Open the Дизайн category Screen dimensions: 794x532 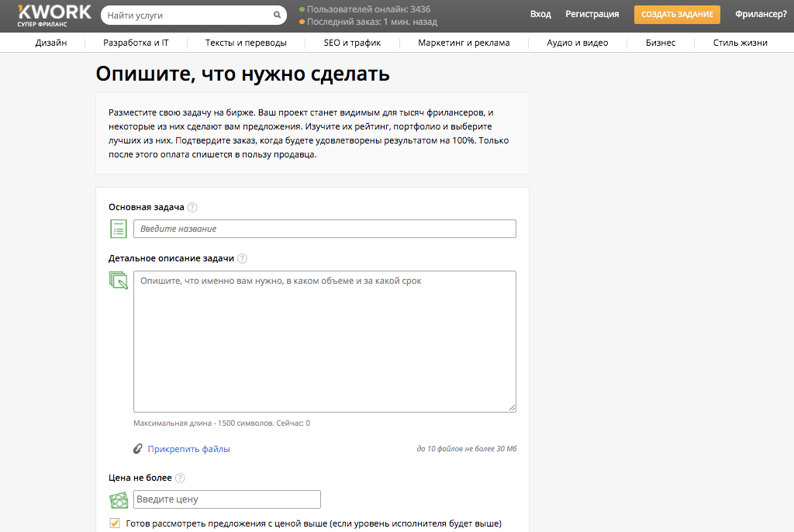coord(51,43)
